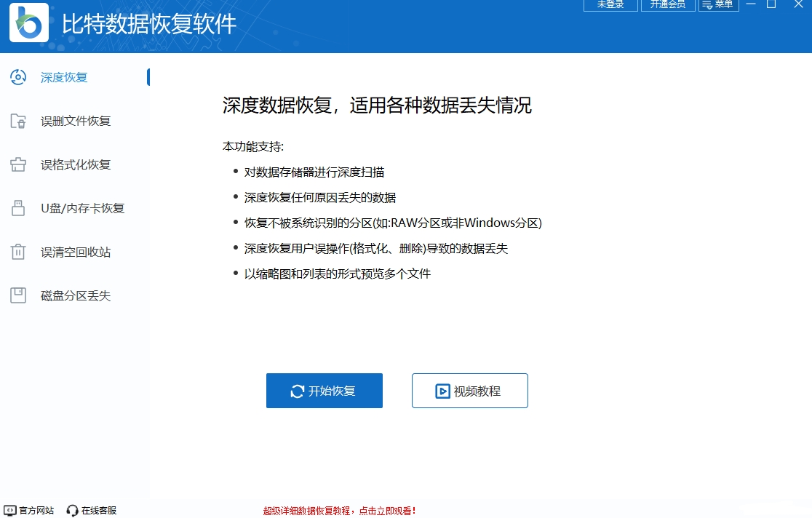Click the 官方网站 monitor icon
This screenshot has width=812, height=518.
coord(10,510)
